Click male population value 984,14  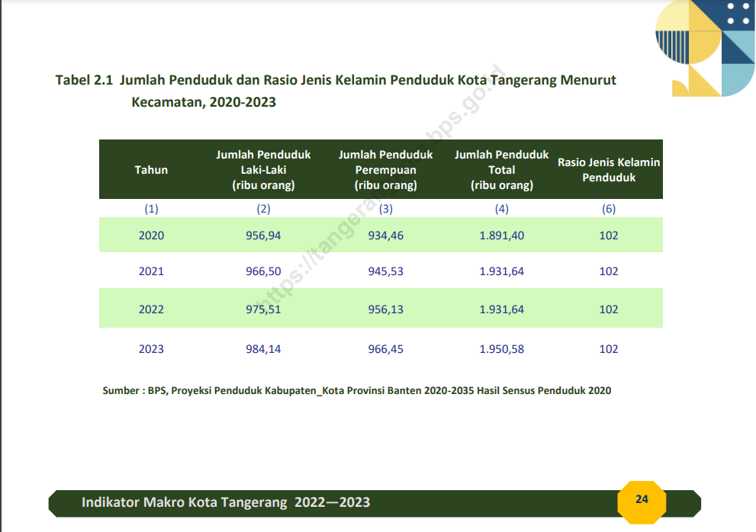(263, 349)
